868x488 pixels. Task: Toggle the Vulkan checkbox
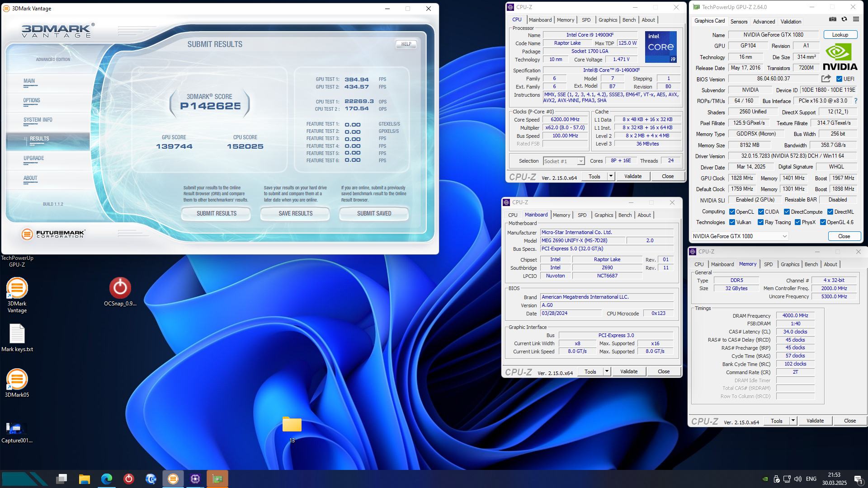click(x=732, y=222)
